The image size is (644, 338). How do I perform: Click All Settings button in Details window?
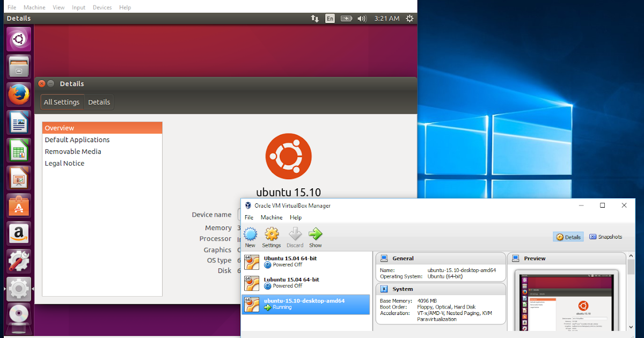click(62, 102)
